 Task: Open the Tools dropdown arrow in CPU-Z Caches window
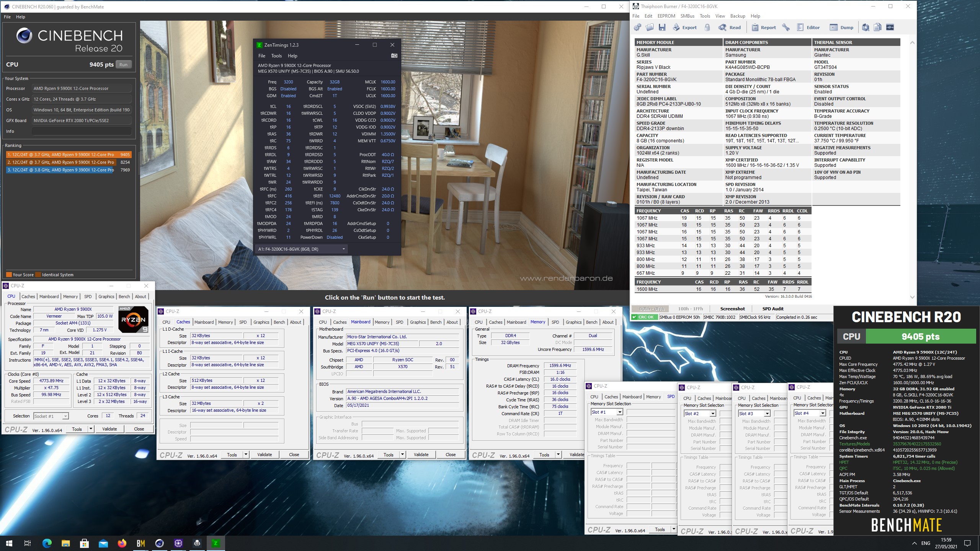pos(246,455)
